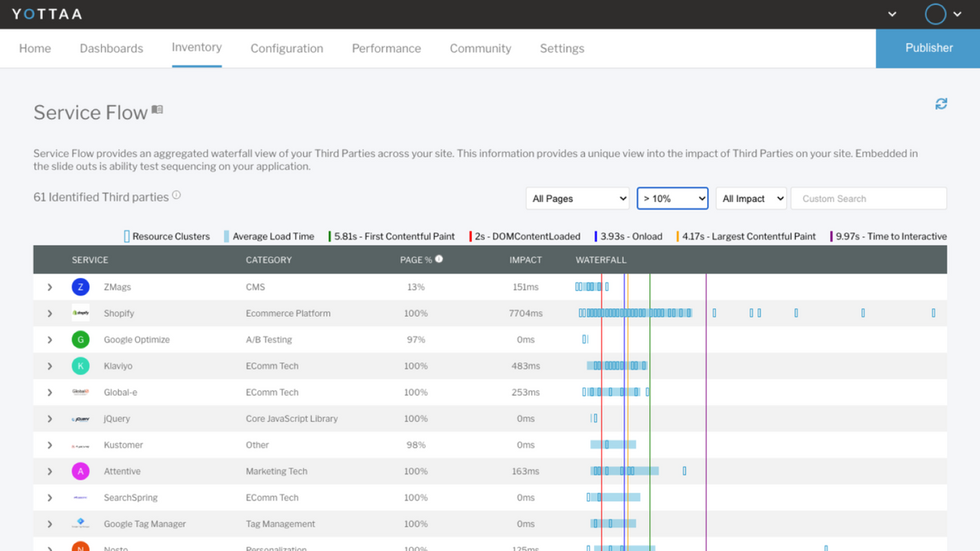Click the Shopify 7704ms impact value
980x551 pixels.
click(x=525, y=313)
